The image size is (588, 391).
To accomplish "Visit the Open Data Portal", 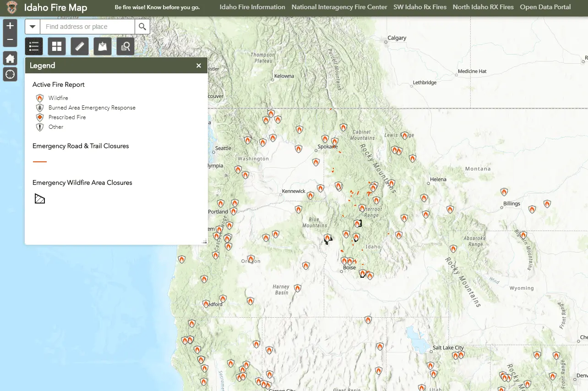I will pos(545,7).
